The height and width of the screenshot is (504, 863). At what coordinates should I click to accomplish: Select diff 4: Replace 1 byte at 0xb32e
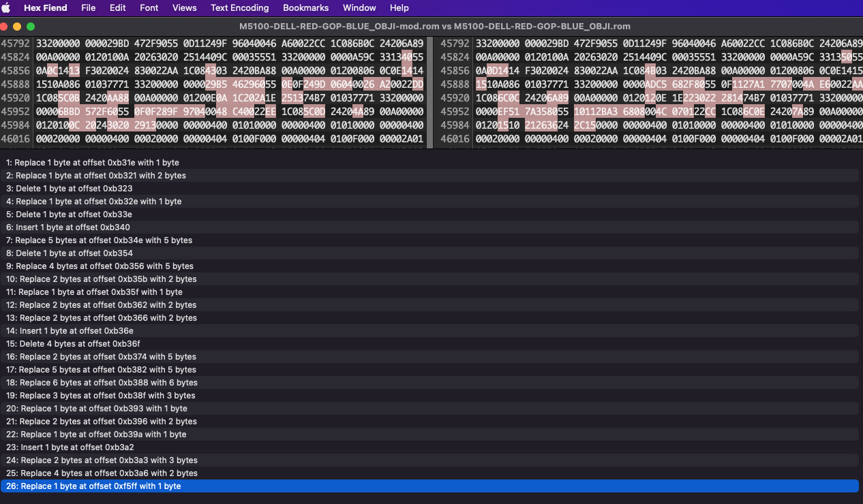(x=429, y=202)
